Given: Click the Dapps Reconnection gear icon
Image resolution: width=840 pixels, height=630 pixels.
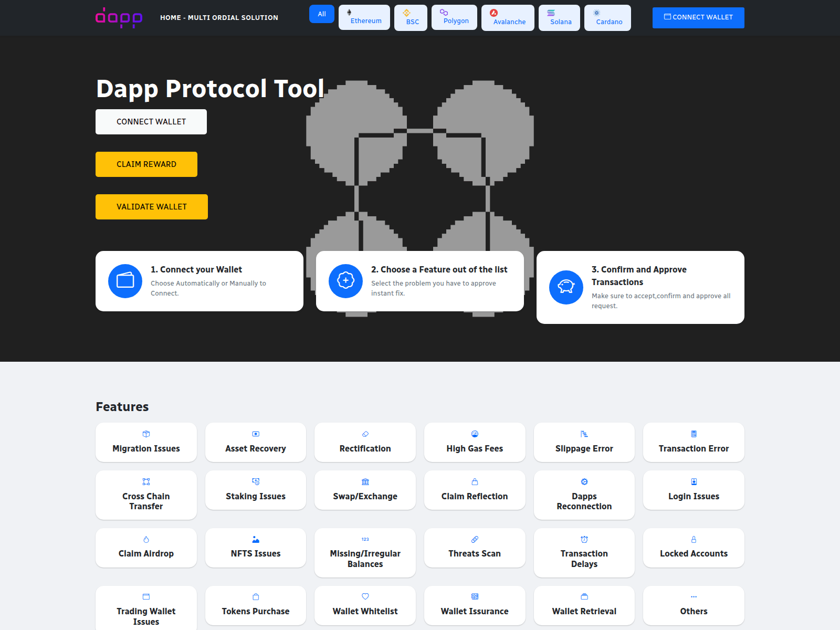Looking at the screenshot, I should pos(584,482).
